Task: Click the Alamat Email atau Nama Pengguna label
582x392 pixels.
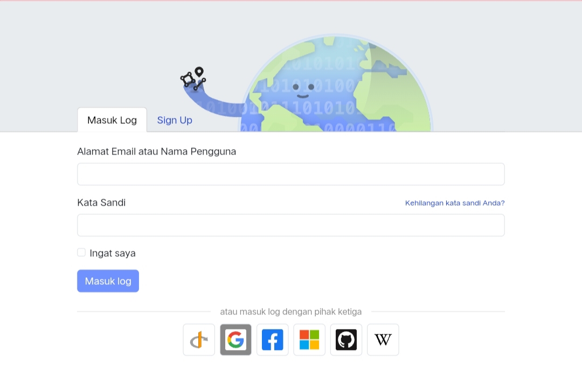Action: click(x=157, y=151)
